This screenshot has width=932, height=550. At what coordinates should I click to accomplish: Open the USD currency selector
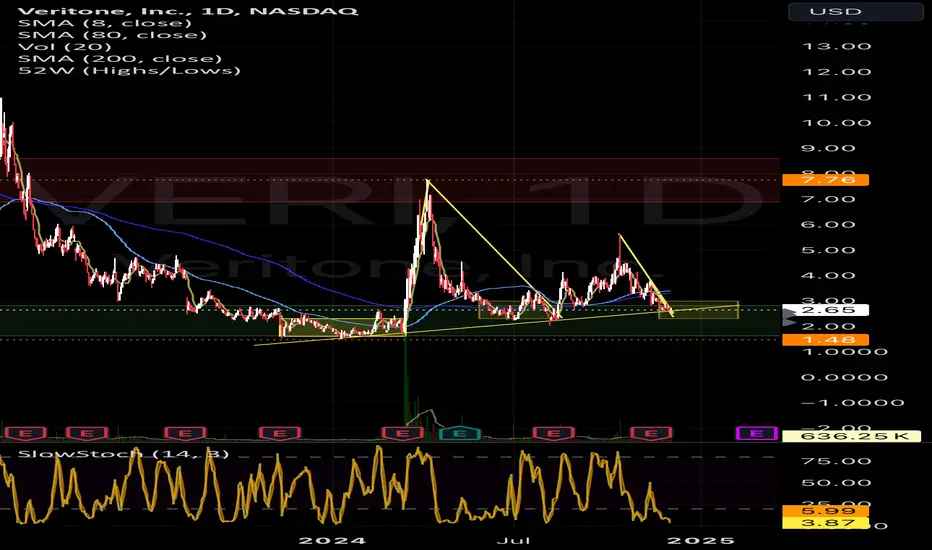855,11
